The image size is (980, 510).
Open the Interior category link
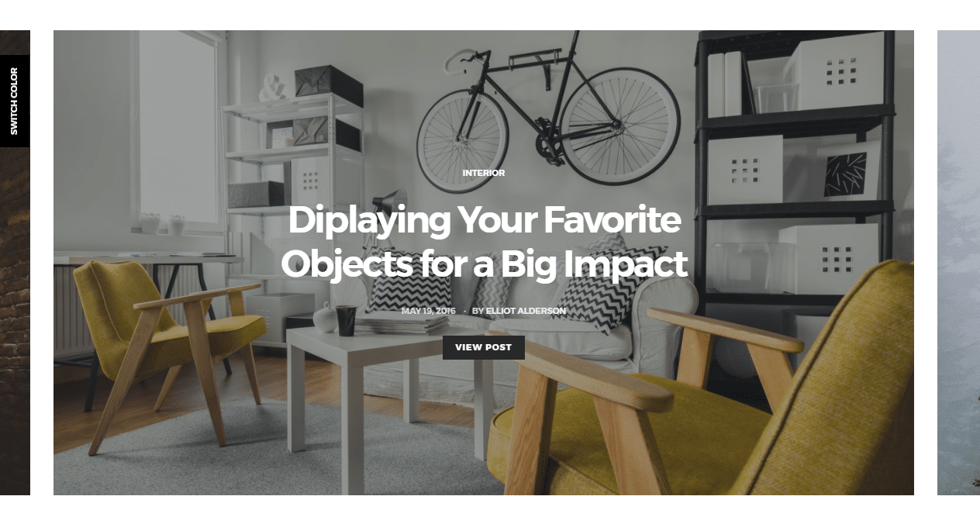click(484, 173)
